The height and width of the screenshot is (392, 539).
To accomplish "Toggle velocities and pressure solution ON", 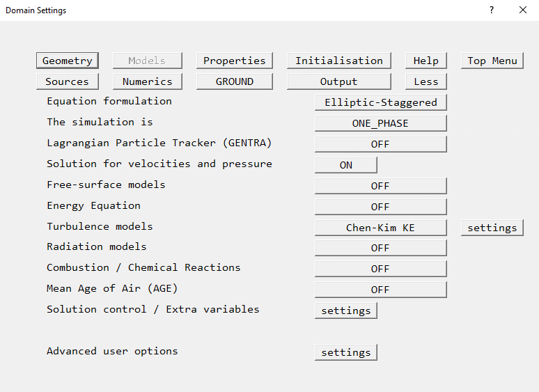I will pyautogui.click(x=346, y=165).
